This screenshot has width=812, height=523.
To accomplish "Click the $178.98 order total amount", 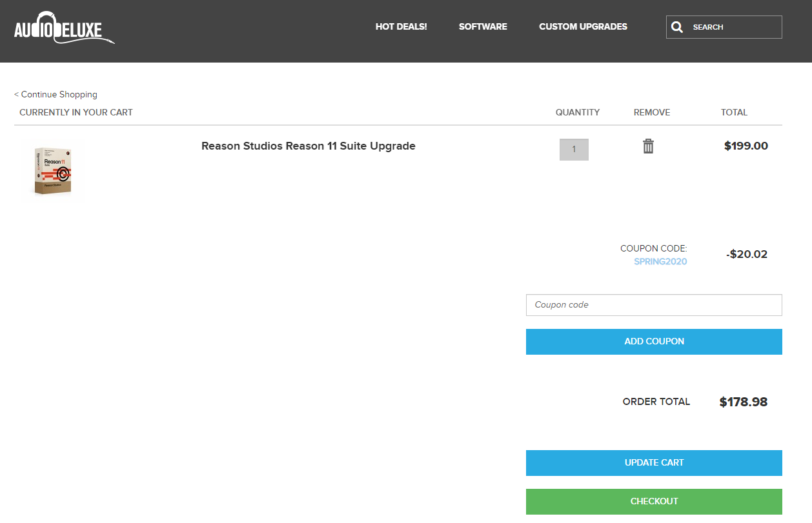I will coord(744,402).
